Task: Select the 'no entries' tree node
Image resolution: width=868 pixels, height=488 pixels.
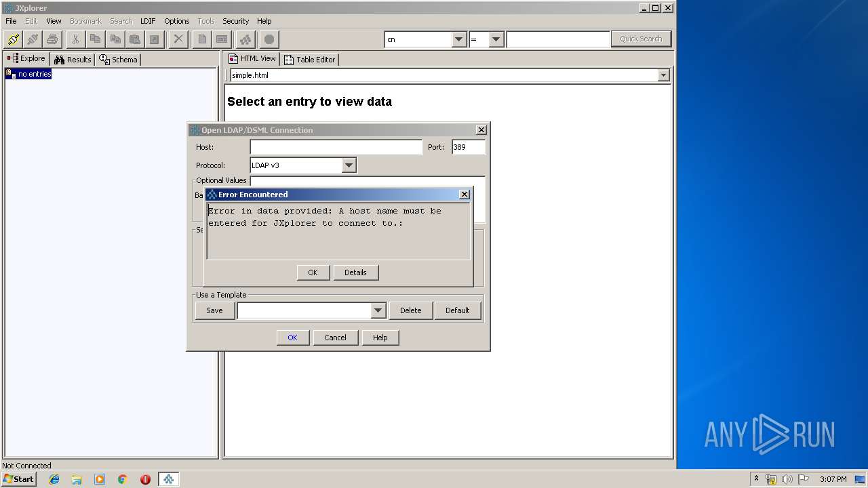Action: click(28, 74)
